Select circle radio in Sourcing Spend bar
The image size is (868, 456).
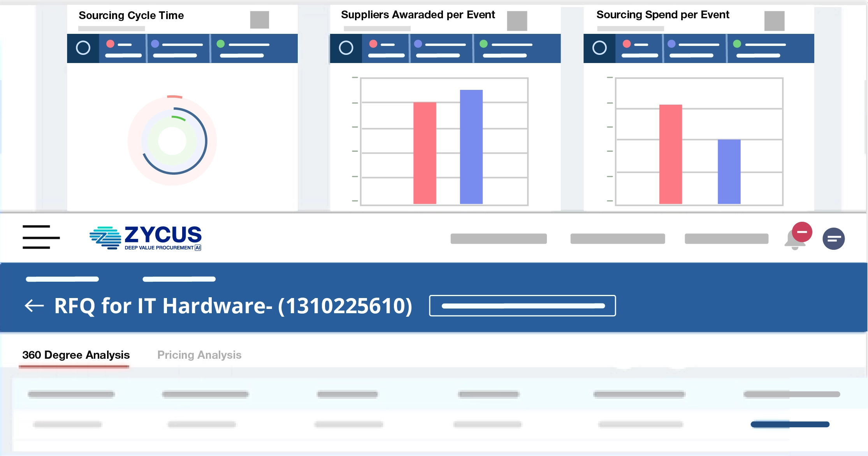[x=599, y=48]
